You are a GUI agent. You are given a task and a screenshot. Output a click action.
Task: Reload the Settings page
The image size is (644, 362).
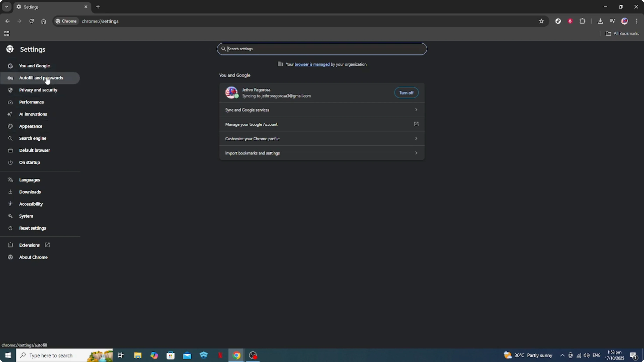tap(31, 21)
